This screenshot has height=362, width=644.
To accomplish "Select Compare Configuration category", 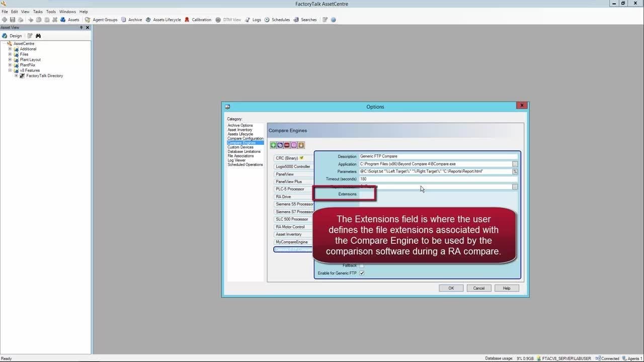I will 246,138.
